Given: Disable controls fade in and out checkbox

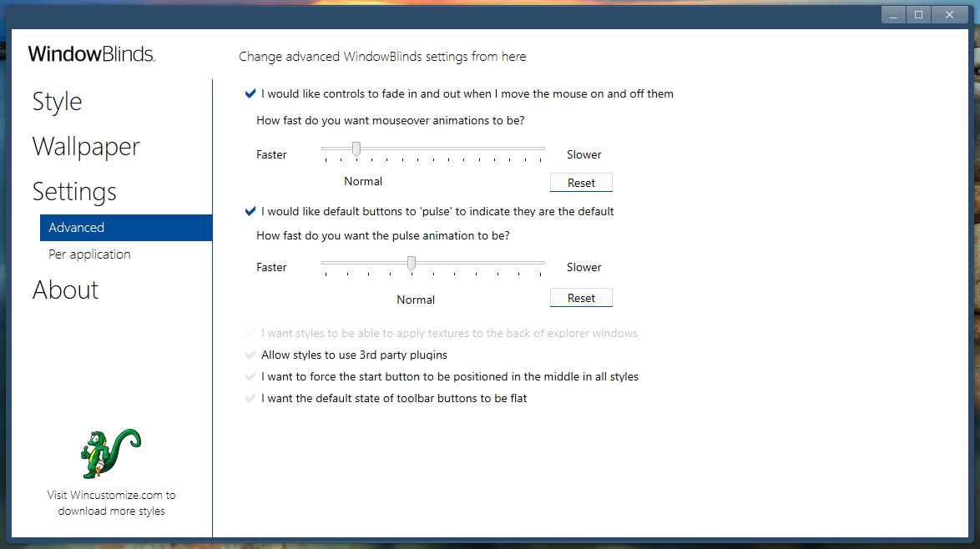Looking at the screenshot, I should point(250,93).
